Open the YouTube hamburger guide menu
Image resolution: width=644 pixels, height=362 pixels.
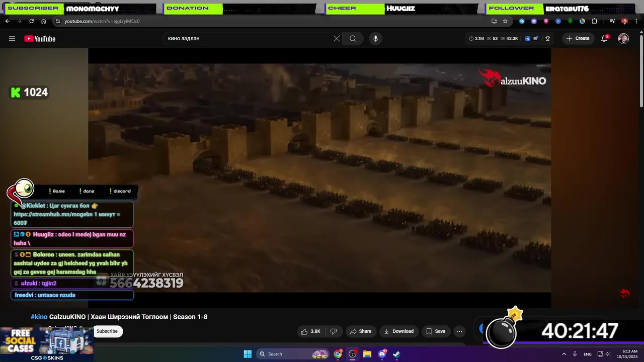click(12, 39)
